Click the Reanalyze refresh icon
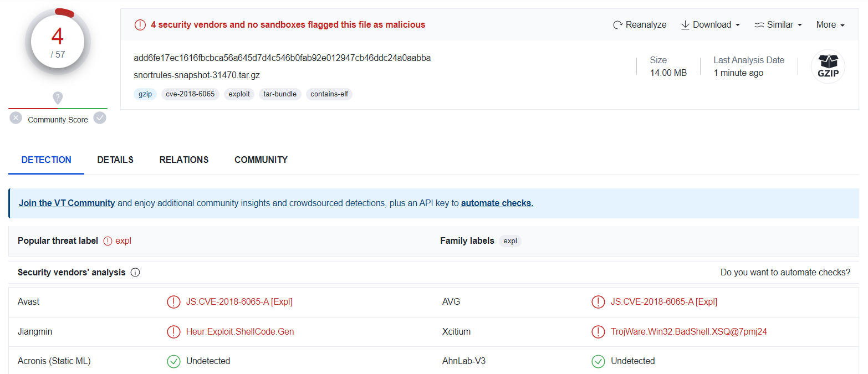 (617, 25)
